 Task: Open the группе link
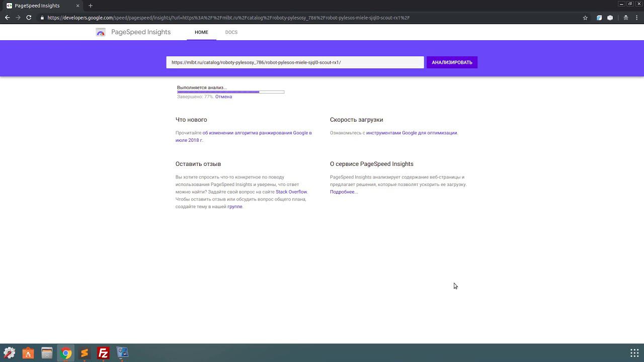point(234,207)
